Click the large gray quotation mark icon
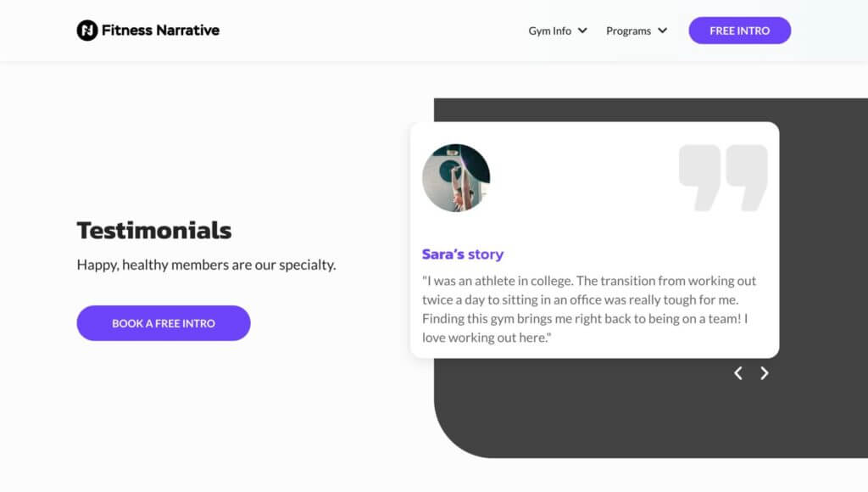868x492 pixels. (723, 176)
